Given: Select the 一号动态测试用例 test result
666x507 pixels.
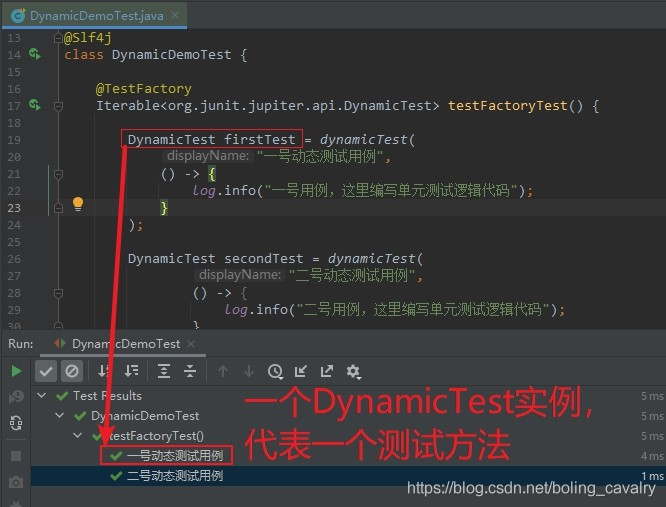Looking at the screenshot, I should 175,456.
